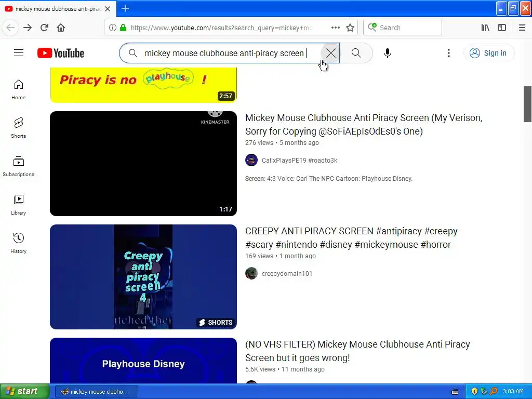Open Shorts from the sidebar
Viewport: 532px width, 399px height.
point(18,128)
